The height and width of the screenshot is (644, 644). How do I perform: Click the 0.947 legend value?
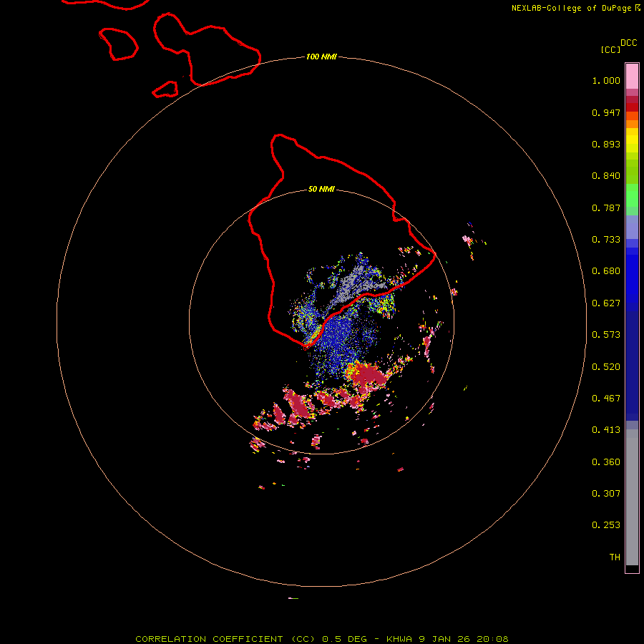(x=606, y=112)
